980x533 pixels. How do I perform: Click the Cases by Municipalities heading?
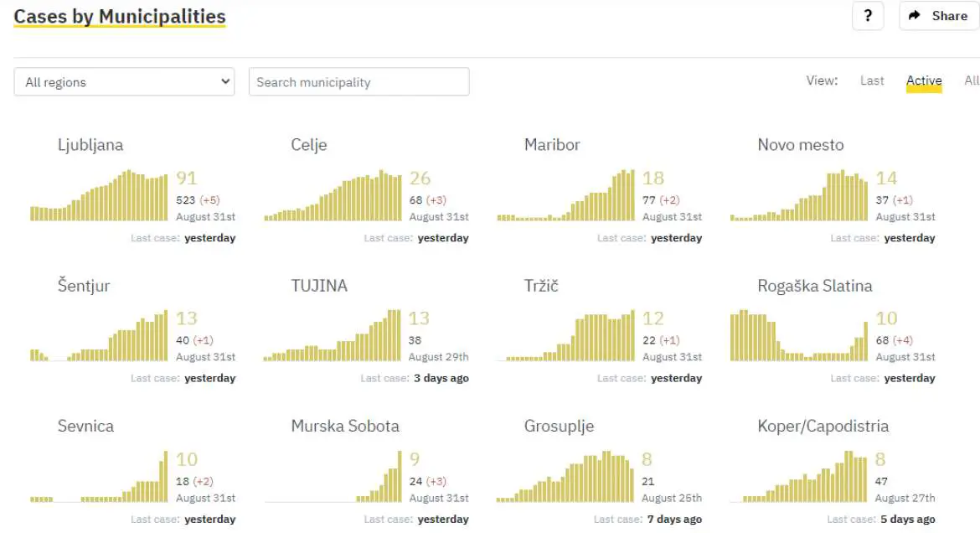(x=120, y=16)
